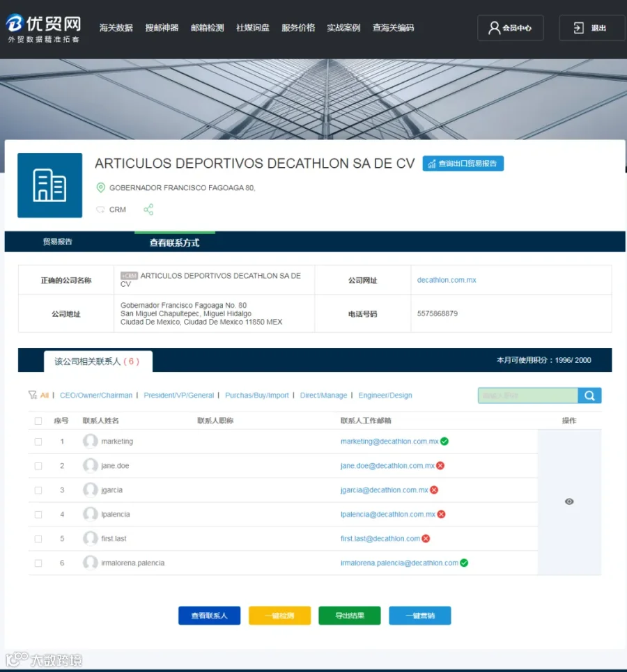Open the first.last@decathlon.com email link

pyautogui.click(x=380, y=538)
